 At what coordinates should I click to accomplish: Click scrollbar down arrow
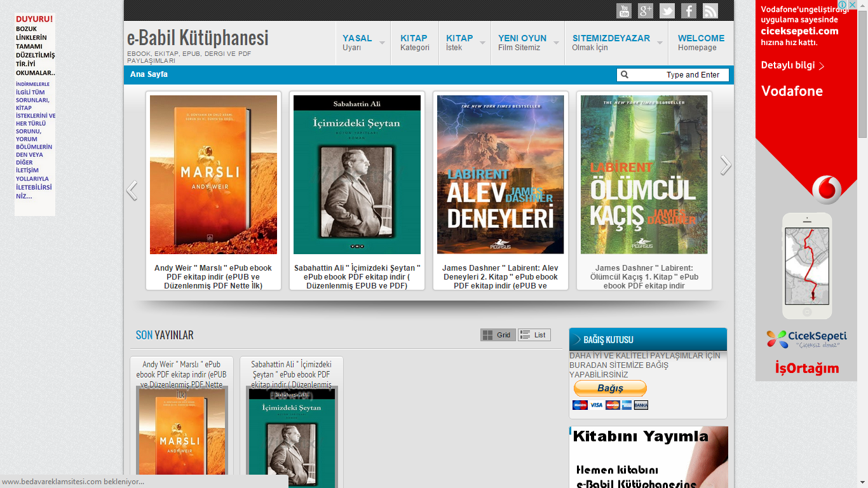pos(862,482)
